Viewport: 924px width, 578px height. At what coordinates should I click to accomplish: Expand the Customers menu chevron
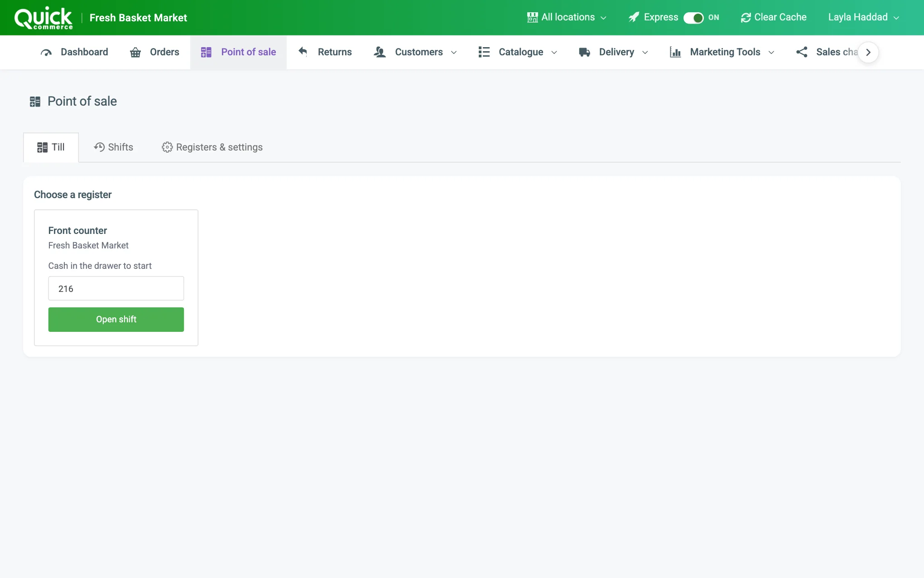(454, 53)
